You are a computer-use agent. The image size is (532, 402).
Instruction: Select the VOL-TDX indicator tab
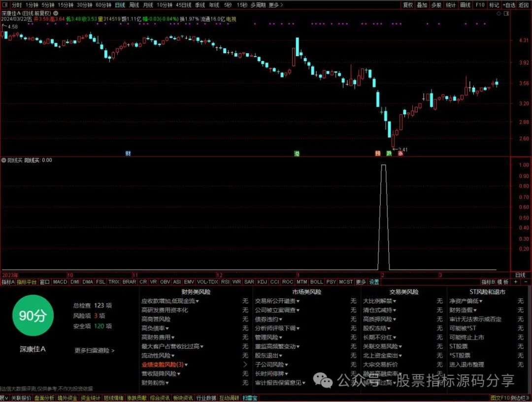click(207, 282)
